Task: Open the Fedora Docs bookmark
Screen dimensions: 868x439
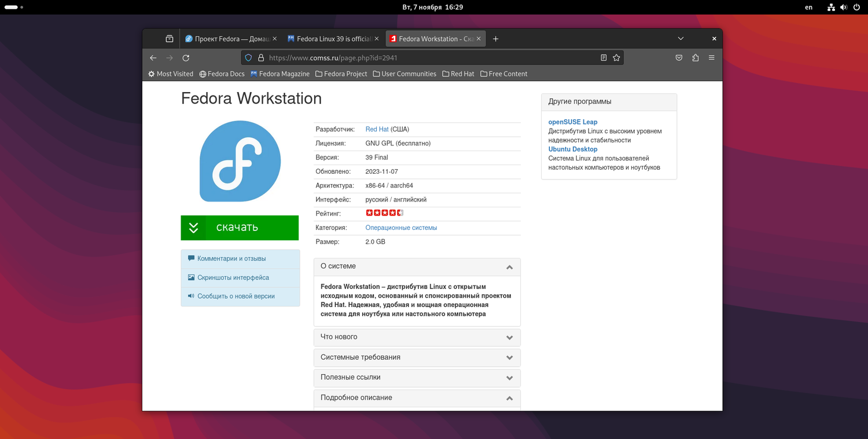Action: point(222,74)
